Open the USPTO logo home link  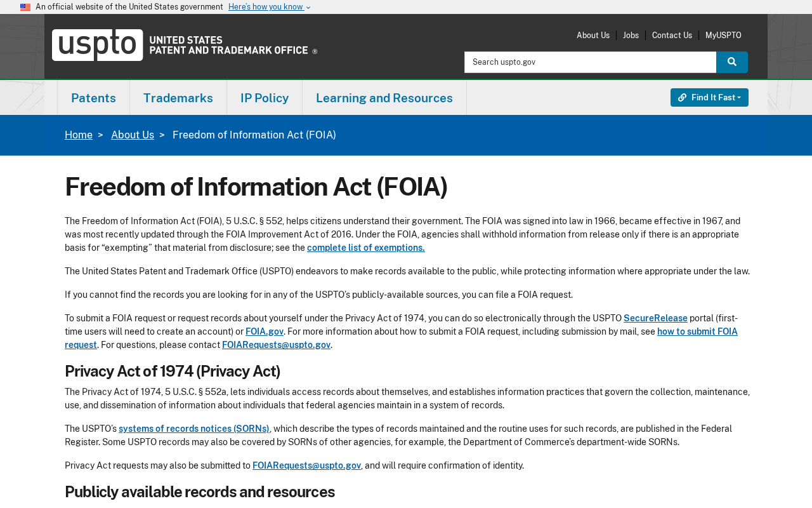pyautogui.click(x=185, y=45)
